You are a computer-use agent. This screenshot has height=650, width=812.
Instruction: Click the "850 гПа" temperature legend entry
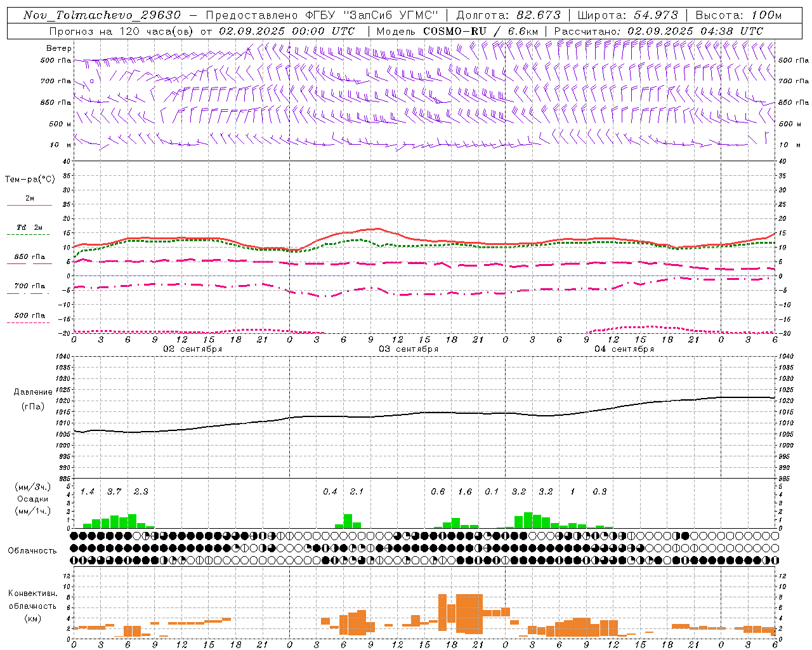click(x=30, y=257)
